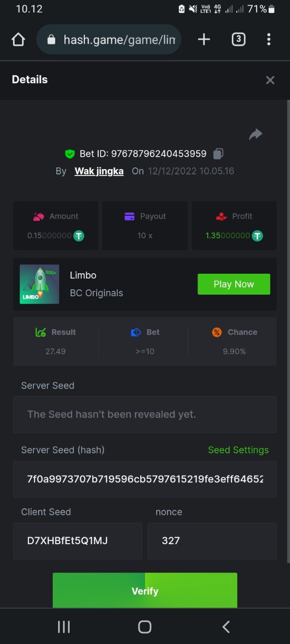Tap the green verified shield icon

70,154
